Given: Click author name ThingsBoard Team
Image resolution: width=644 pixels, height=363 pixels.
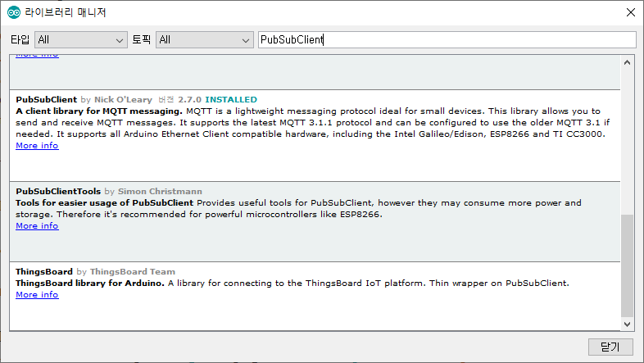Looking at the screenshot, I should coord(132,271).
